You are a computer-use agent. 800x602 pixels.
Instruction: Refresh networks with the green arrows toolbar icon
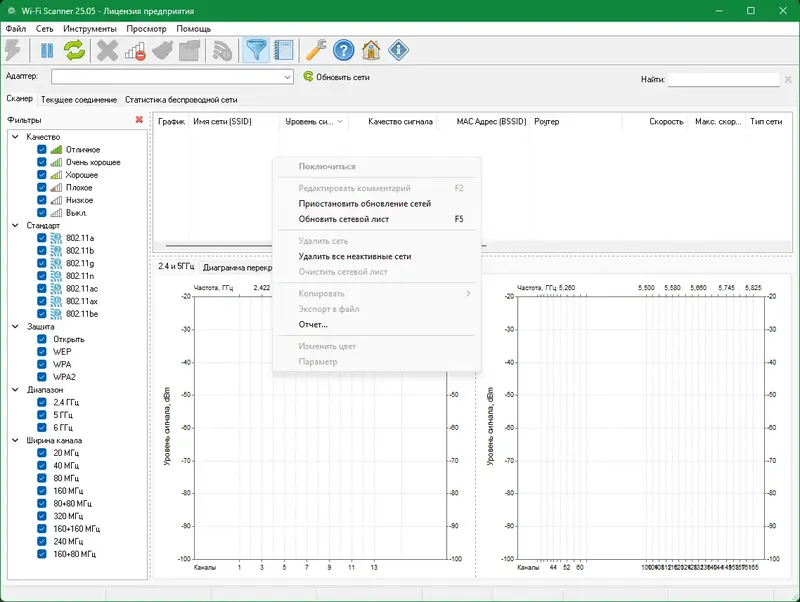[74, 50]
